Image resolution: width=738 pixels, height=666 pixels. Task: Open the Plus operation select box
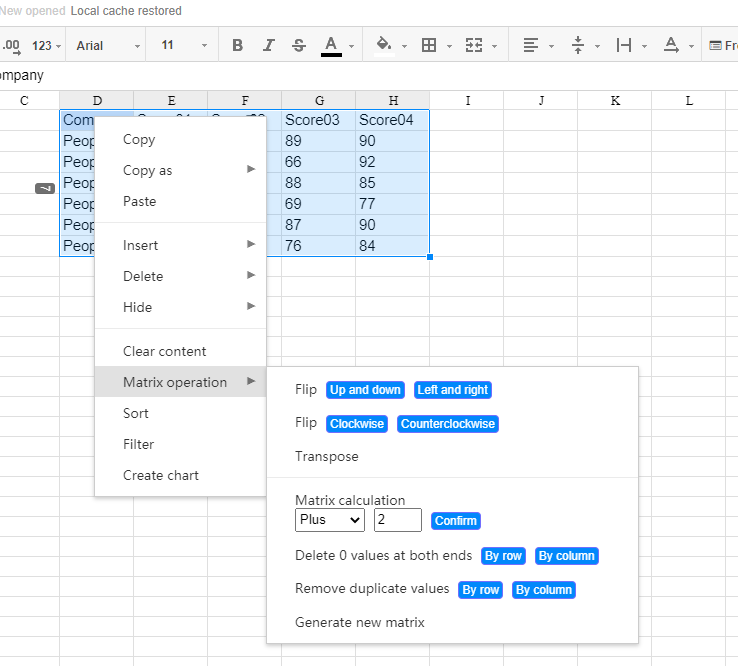(x=329, y=520)
